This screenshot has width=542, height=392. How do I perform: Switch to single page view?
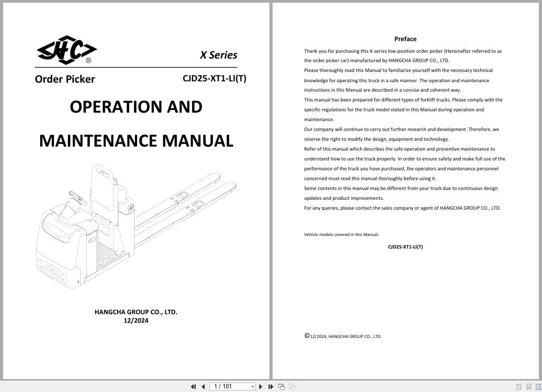(x=518, y=386)
